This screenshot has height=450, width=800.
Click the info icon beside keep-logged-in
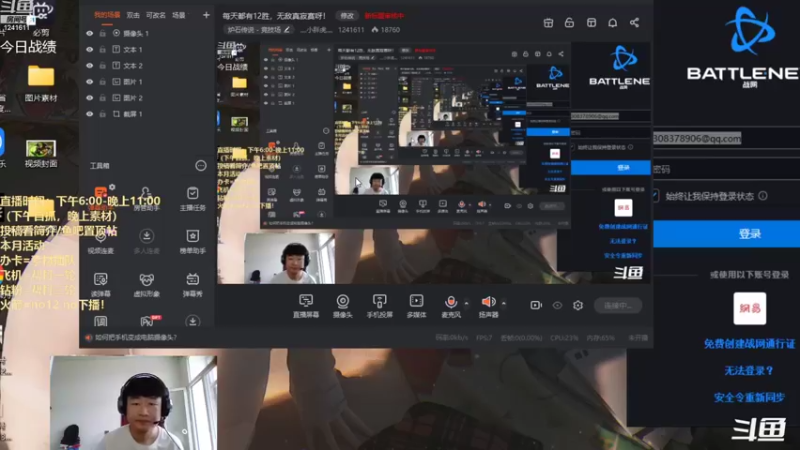tap(763, 196)
